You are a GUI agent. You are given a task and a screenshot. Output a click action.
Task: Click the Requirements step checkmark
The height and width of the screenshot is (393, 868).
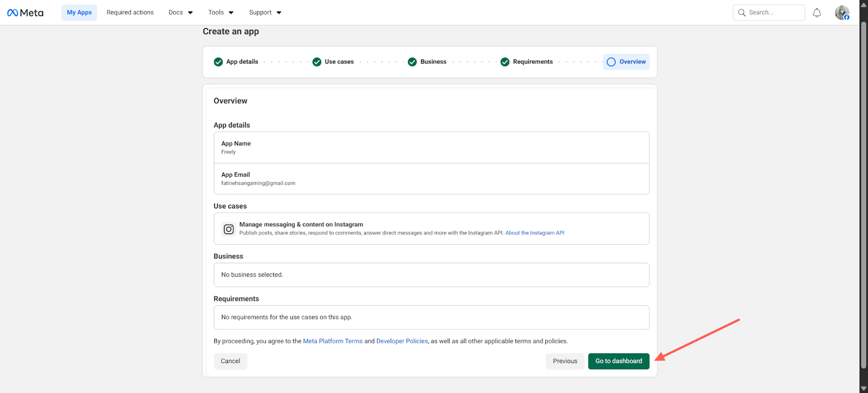tap(505, 62)
